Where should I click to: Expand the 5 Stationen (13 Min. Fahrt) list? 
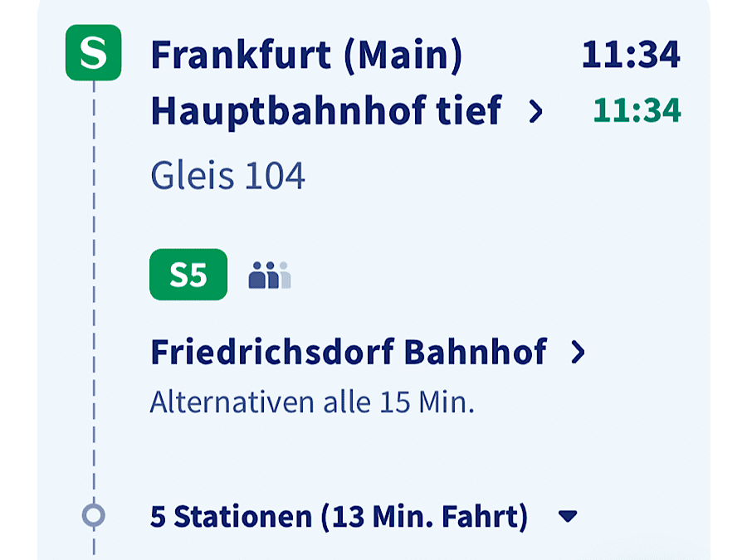point(364,517)
